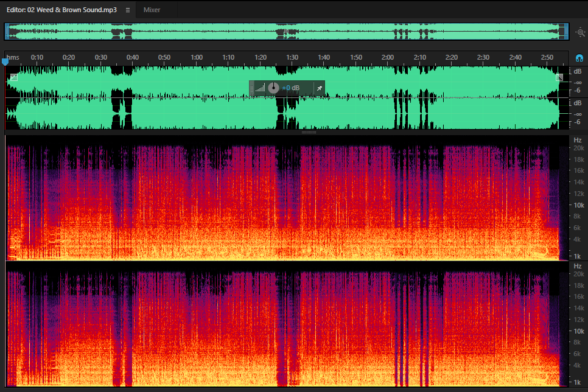Select the Editor: 02 Weed & Brown Sound.mp3 tab

pos(61,10)
